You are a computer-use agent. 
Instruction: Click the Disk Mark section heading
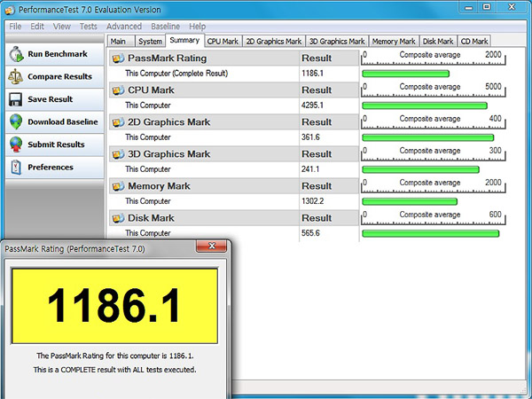click(151, 218)
